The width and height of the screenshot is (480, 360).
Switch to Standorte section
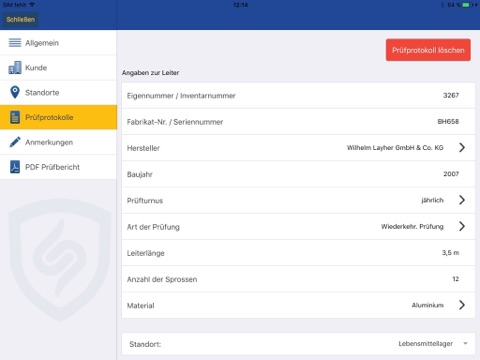tap(58, 92)
